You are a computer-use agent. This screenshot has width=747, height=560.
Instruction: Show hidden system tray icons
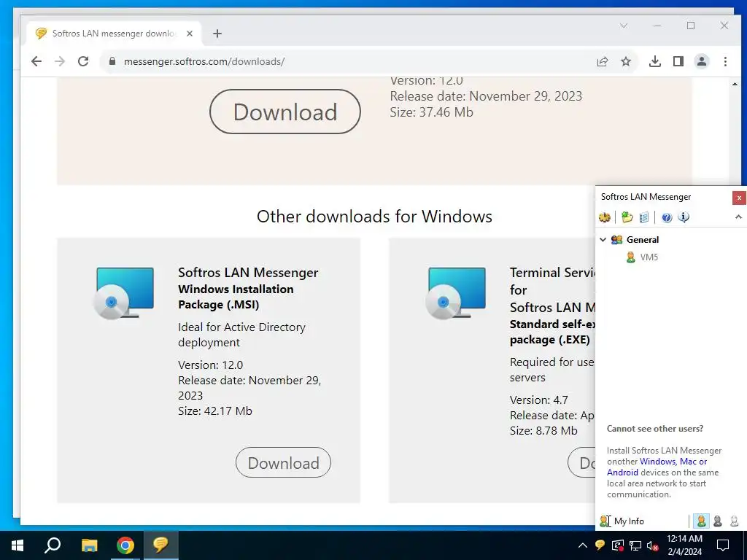[x=583, y=545]
